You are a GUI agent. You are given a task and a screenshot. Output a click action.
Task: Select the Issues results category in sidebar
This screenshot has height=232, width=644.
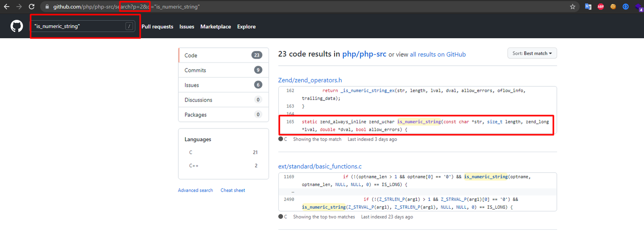coord(192,85)
